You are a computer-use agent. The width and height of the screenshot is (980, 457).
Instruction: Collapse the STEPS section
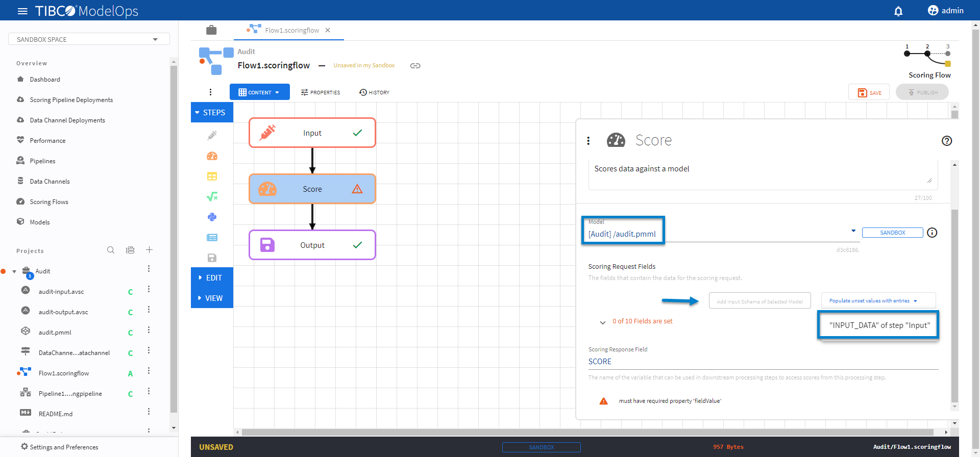pos(212,113)
